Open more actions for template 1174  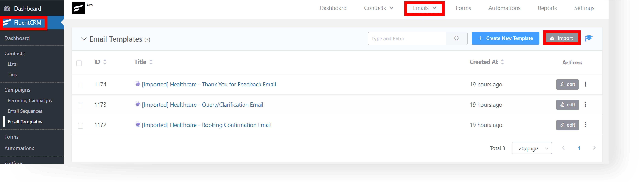(x=585, y=84)
